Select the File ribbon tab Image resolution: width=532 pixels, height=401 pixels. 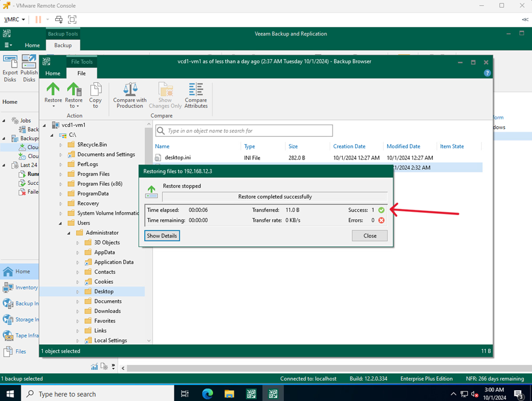[82, 73]
